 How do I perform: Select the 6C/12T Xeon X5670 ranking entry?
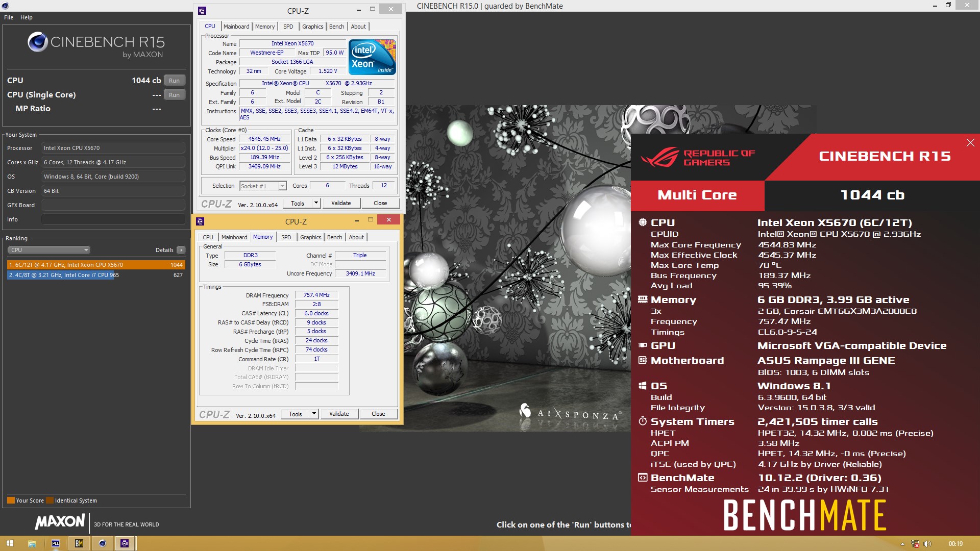(96, 265)
